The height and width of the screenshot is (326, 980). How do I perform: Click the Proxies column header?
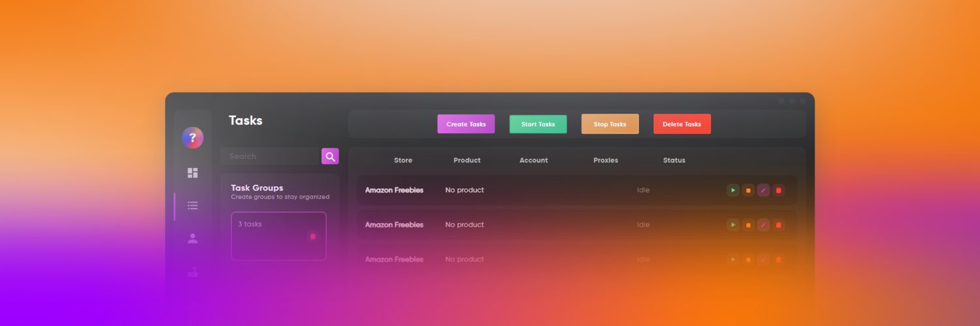click(x=606, y=160)
